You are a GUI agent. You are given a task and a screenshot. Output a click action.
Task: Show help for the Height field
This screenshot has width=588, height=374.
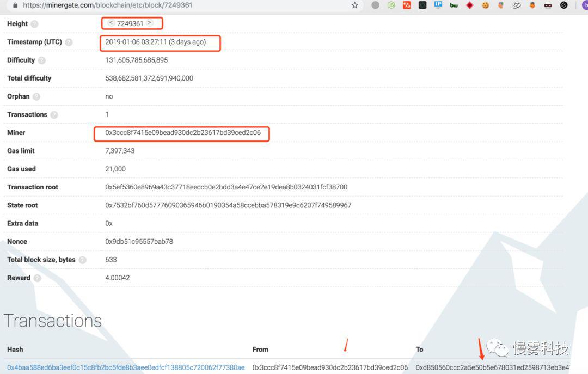tap(34, 24)
